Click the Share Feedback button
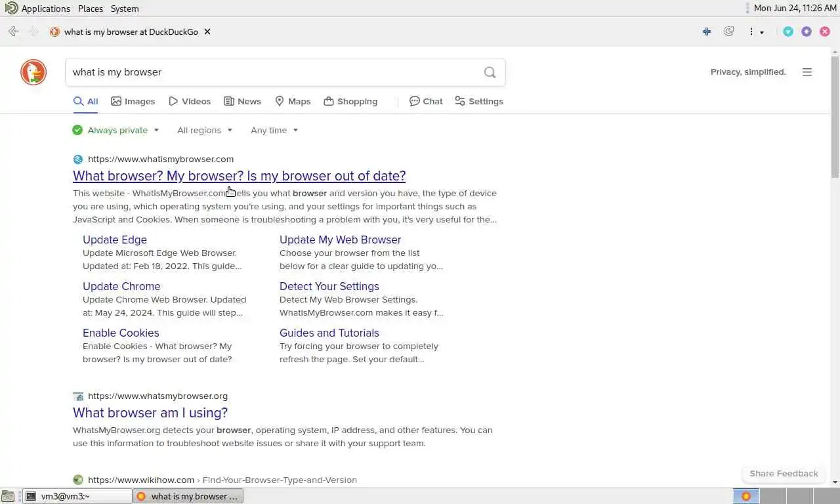 (784, 473)
